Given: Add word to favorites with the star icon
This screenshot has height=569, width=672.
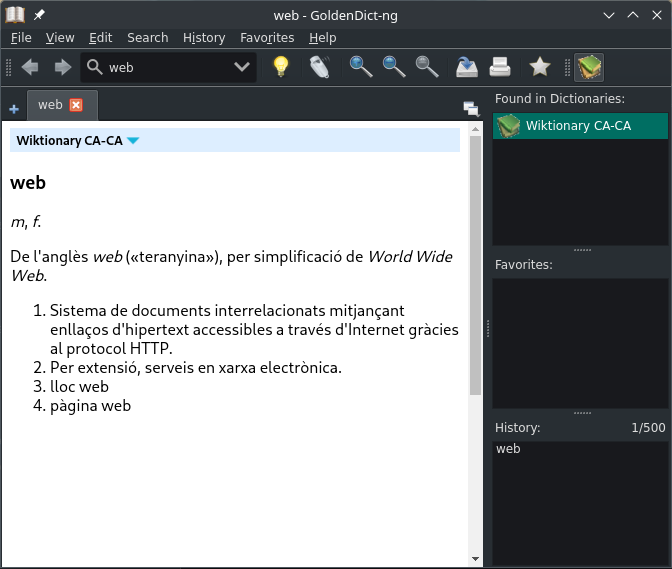Looking at the screenshot, I should point(540,67).
